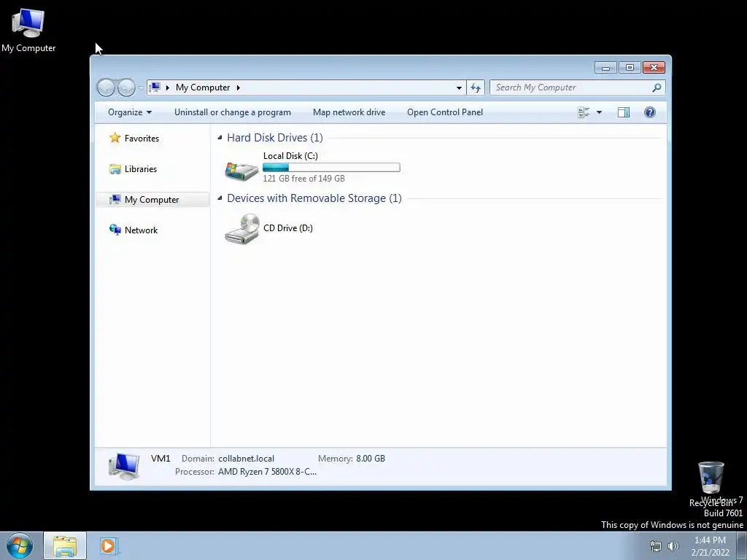Screen dimensions: 747x560
Task: Open the Windows Start menu
Action: (20, 545)
